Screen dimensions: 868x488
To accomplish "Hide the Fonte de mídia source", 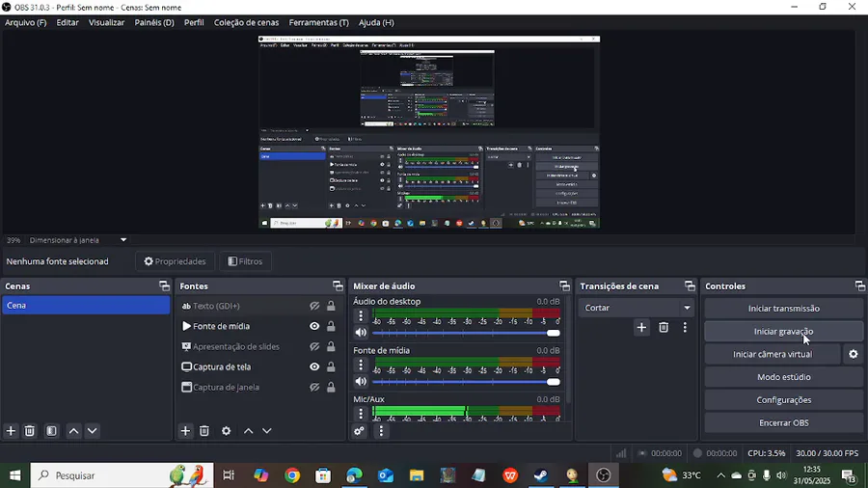I will pyautogui.click(x=314, y=326).
